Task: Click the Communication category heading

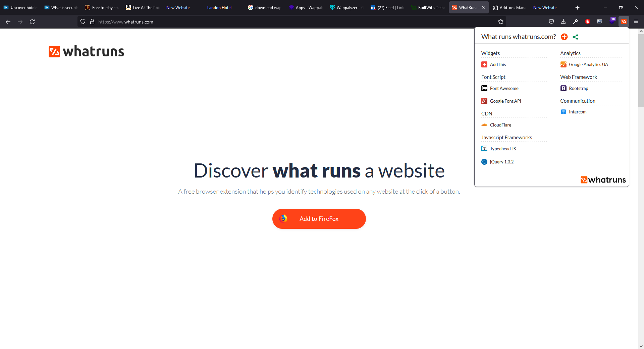Action: 578,101
